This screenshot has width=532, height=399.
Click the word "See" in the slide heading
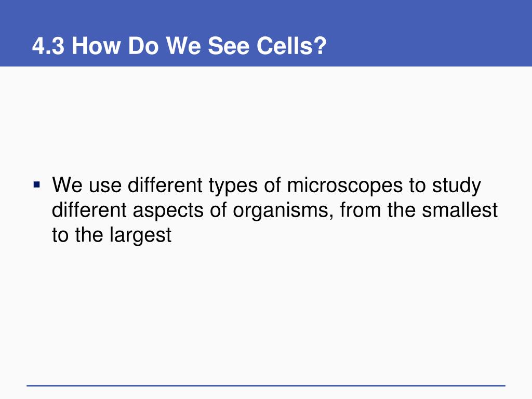coord(229,46)
